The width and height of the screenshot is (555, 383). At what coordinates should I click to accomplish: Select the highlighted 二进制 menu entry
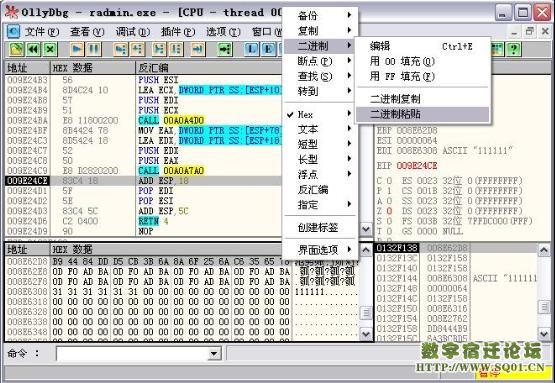(x=319, y=46)
